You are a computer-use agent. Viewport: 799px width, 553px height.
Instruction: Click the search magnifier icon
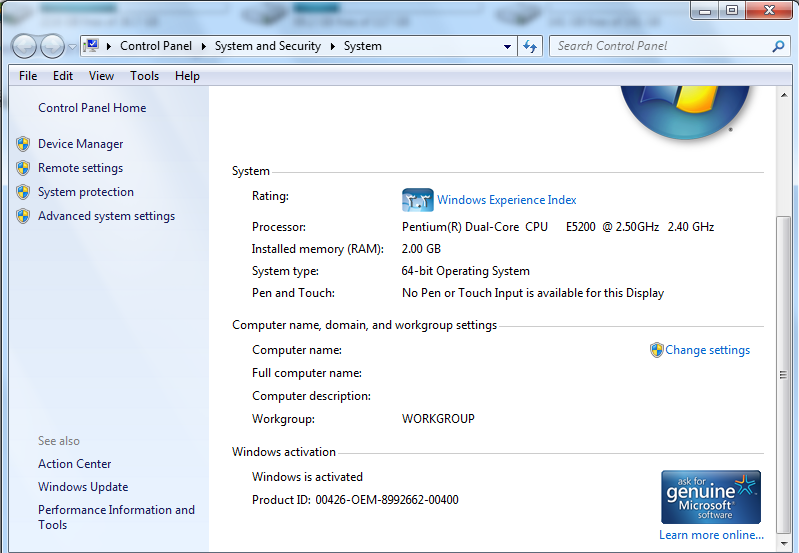778,46
